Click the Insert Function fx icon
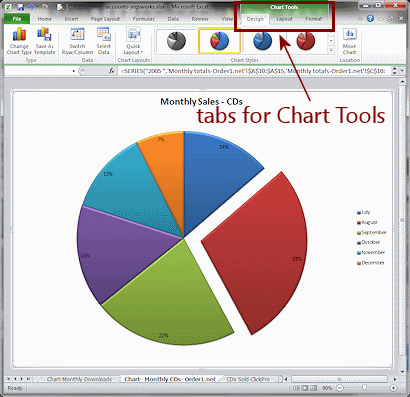 pos(111,71)
